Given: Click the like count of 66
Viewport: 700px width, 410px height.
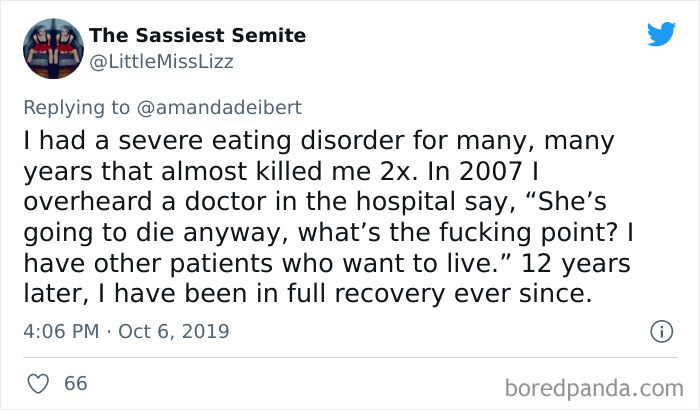Looking at the screenshot, I should (x=75, y=383).
